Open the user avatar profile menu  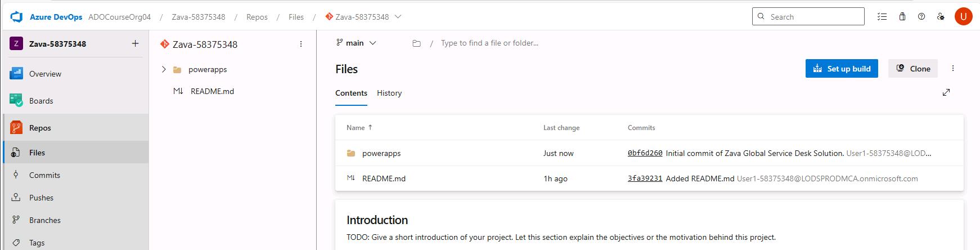[964, 16]
